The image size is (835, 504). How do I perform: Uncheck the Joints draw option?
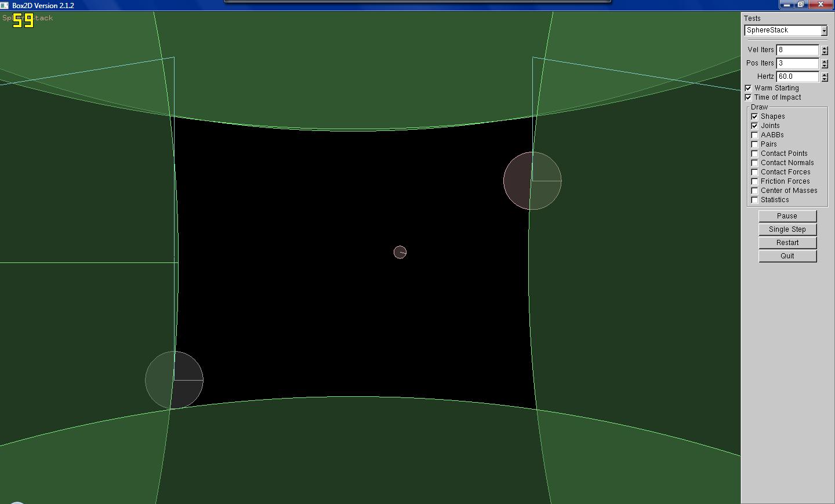point(754,126)
